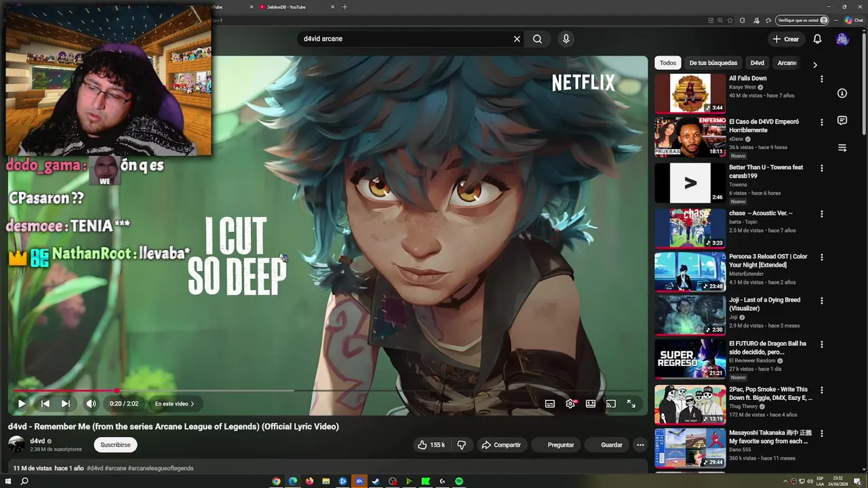Add page to favorites with star icon

point(730,20)
